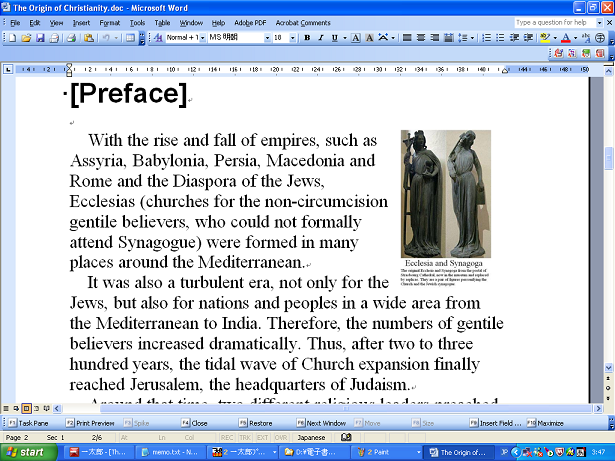
Task: Toggle Bold formatting
Action: [307, 38]
